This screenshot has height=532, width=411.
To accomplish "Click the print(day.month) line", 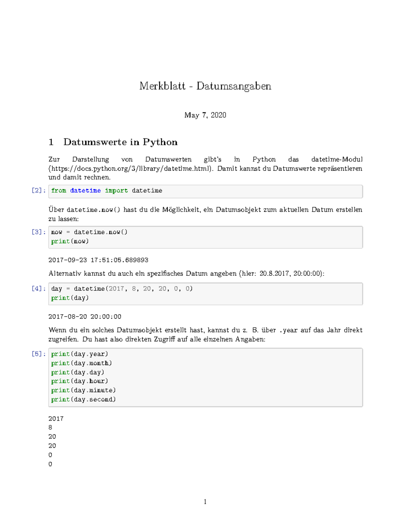I will 81,363.
